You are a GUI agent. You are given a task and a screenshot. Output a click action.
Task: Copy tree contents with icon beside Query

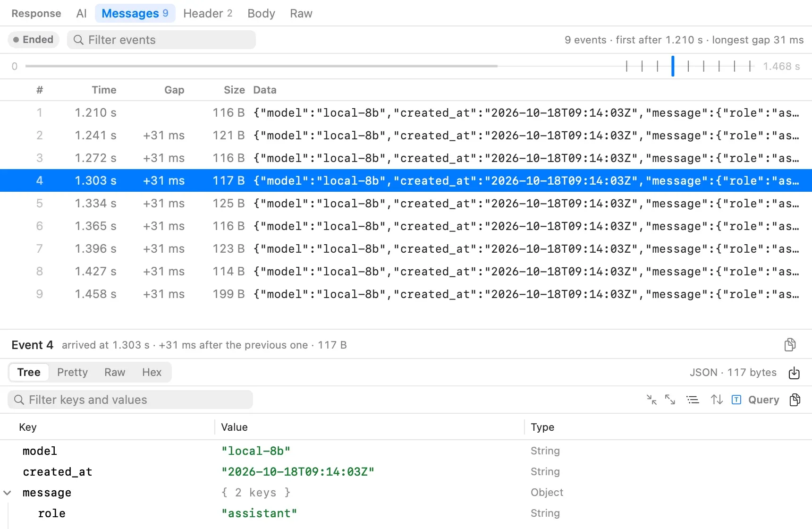(795, 400)
